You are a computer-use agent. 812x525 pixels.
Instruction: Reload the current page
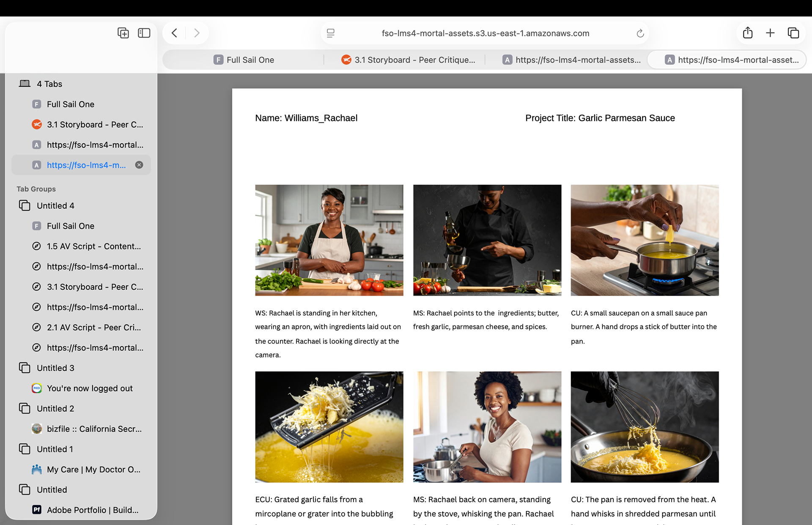[640, 33]
